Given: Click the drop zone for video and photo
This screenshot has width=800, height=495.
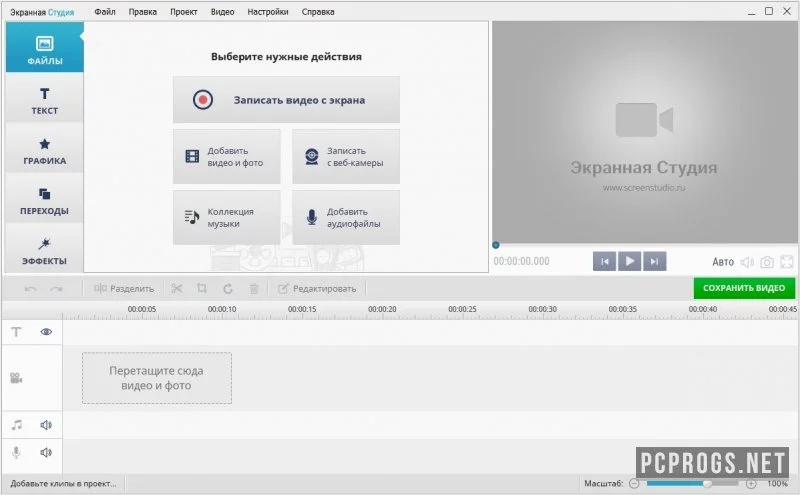Looking at the screenshot, I should coord(157,378).
